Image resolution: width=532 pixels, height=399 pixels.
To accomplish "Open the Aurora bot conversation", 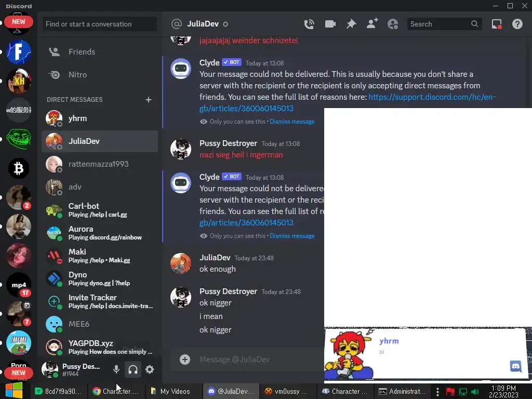I will coord(99,233).
